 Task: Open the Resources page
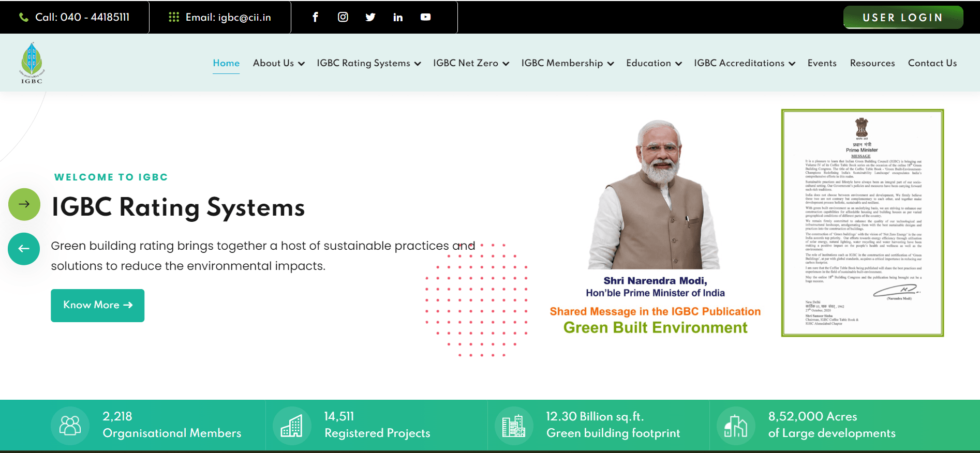tap(872, 63)
